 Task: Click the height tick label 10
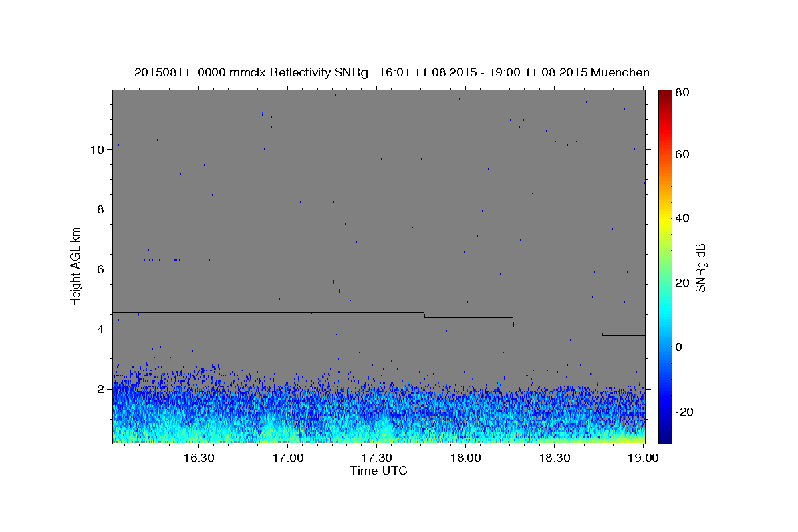tap(97, 150)
